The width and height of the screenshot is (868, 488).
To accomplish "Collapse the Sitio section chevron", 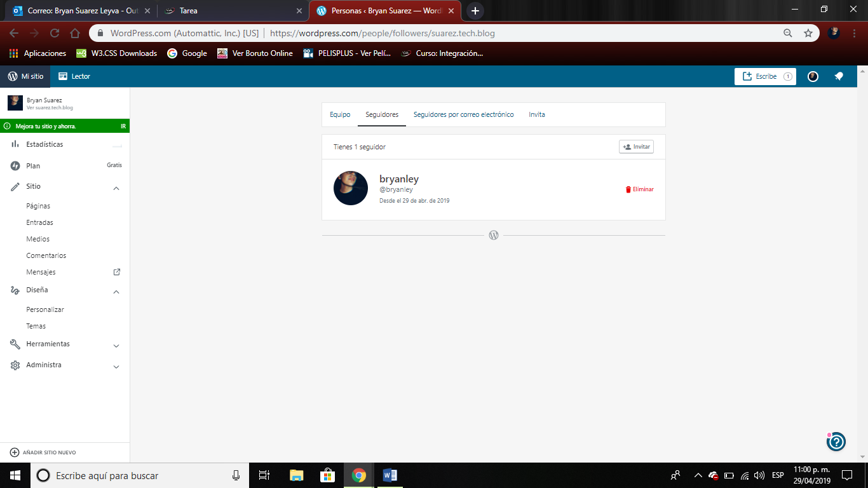I will click(116, 188).
